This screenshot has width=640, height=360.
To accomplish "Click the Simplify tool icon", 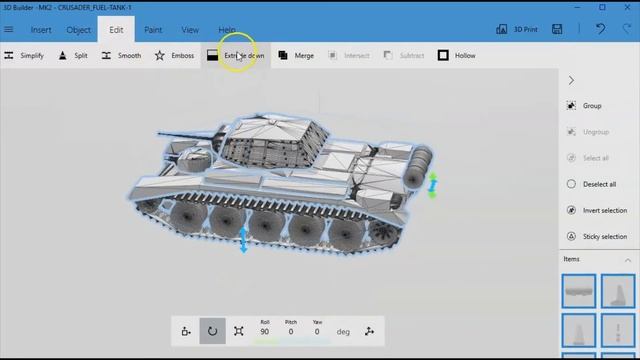I will point(9,56).
